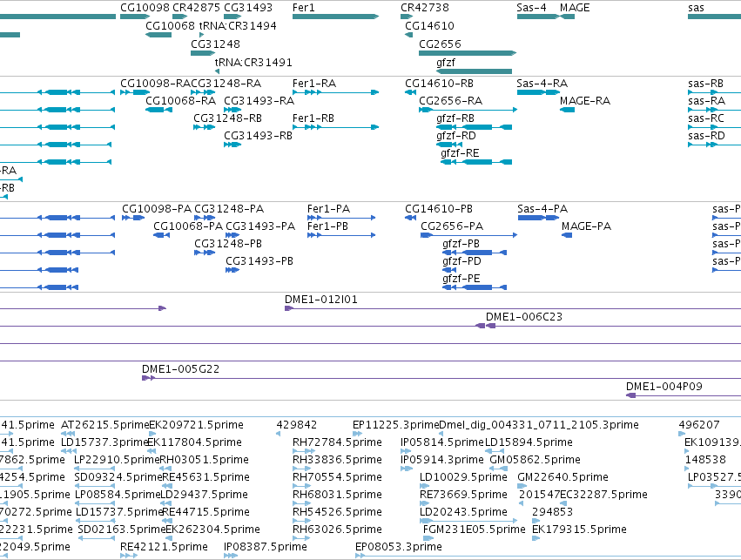Select the Sas-4-RA transcript label

click(x=542, y=84)
